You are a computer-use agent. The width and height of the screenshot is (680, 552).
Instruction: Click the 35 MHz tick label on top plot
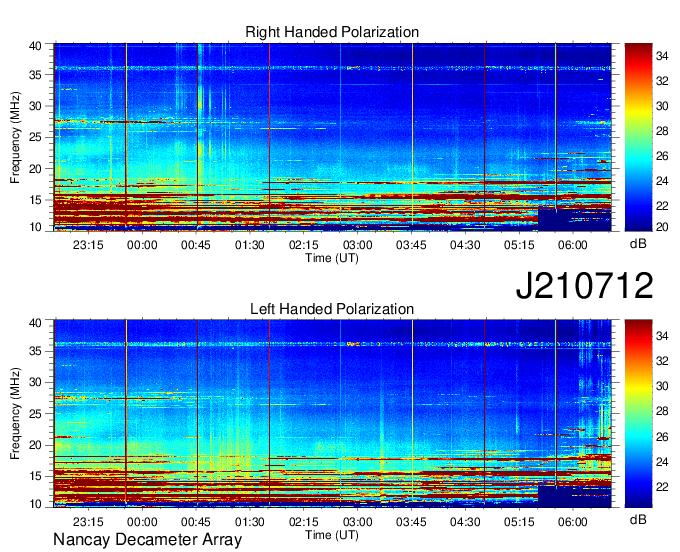pyautogui.click(x=35, y=75)
